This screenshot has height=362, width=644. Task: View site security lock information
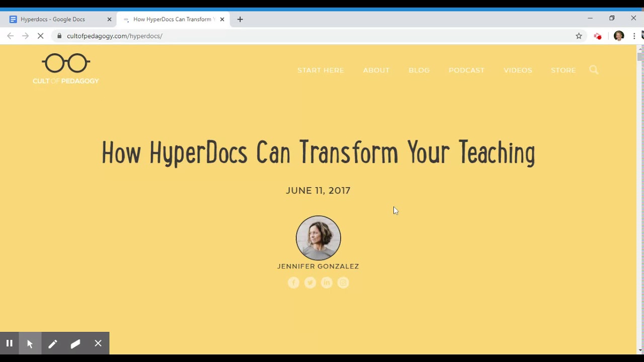[59, 36]
